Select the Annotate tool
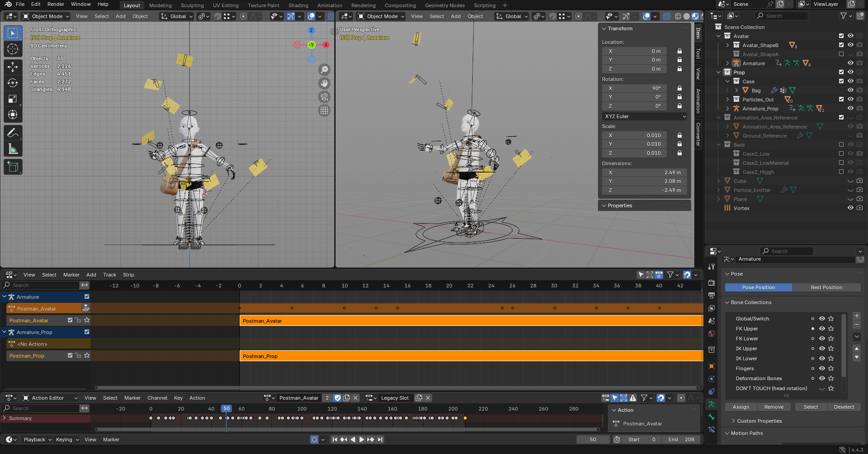 click(x=13, y=133)
